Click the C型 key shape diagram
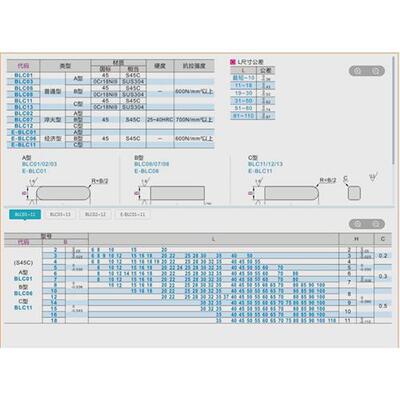 click(292, 193)
